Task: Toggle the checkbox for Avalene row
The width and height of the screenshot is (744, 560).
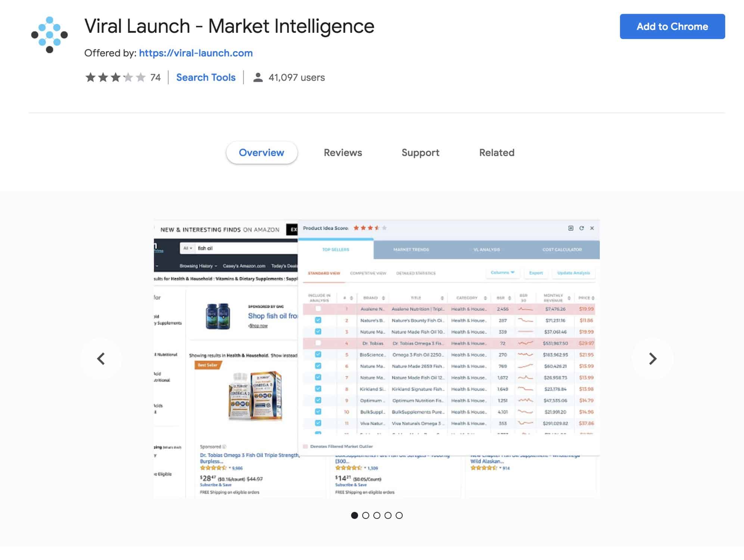Action: click(318, 309)
